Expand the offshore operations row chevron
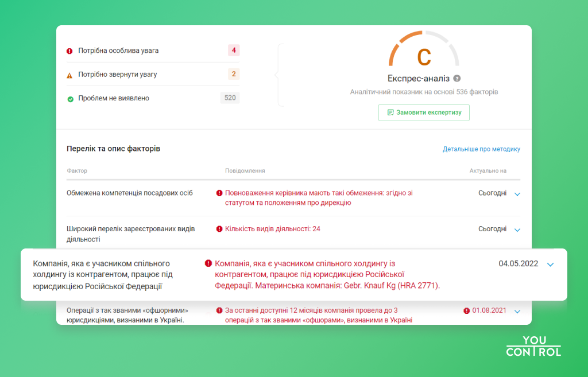The height and width of the screenshot is (377, 588). pos(517,311)
